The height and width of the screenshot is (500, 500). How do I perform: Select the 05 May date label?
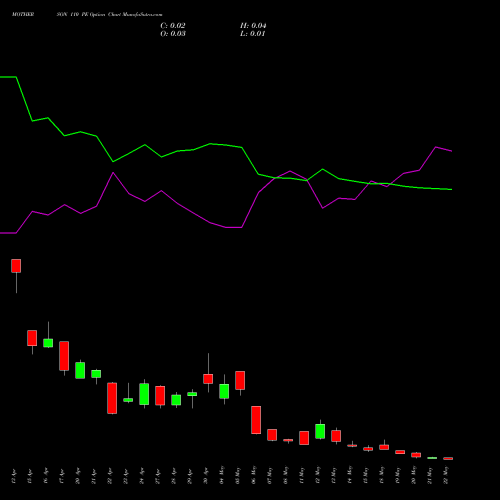coord(237,475)
